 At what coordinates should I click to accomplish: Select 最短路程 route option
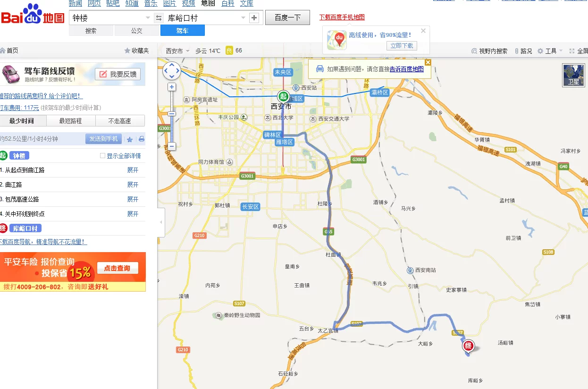pos(71,121)
